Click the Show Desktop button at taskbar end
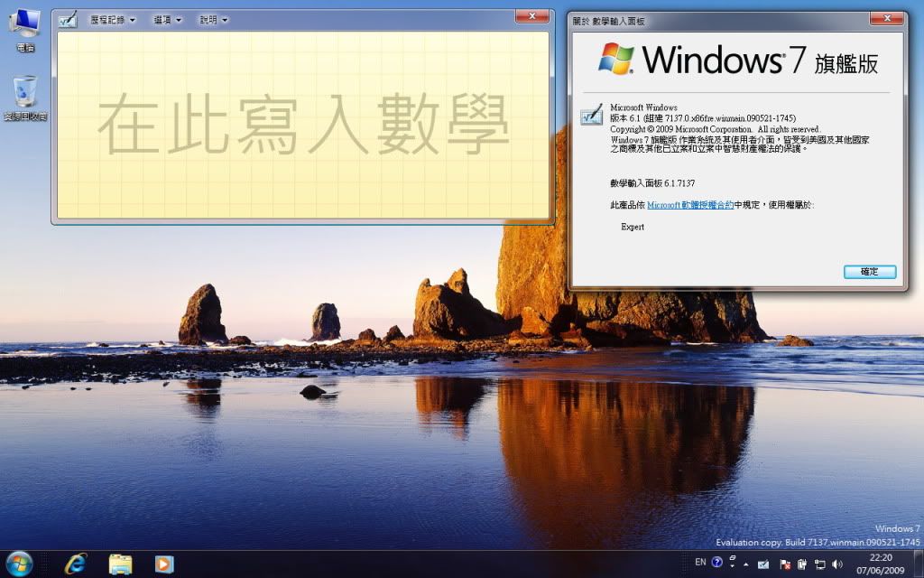 pos(919,564)
